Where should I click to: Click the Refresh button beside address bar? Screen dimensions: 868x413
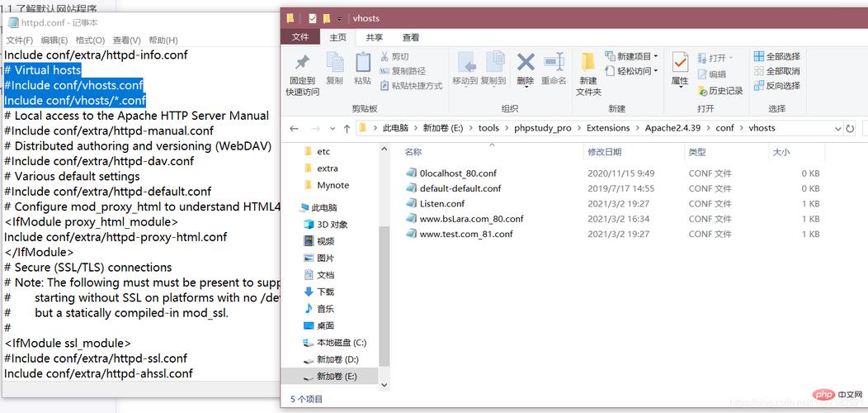click(850, 129)
